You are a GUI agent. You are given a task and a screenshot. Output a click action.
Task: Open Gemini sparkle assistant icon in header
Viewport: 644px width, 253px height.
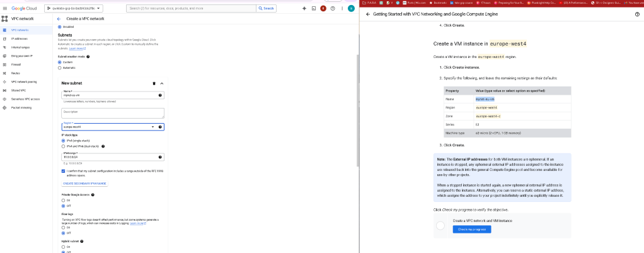point(304,8)
